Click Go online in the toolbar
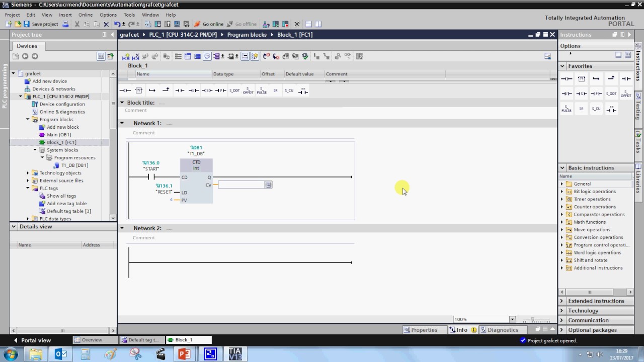 (209, 24)
